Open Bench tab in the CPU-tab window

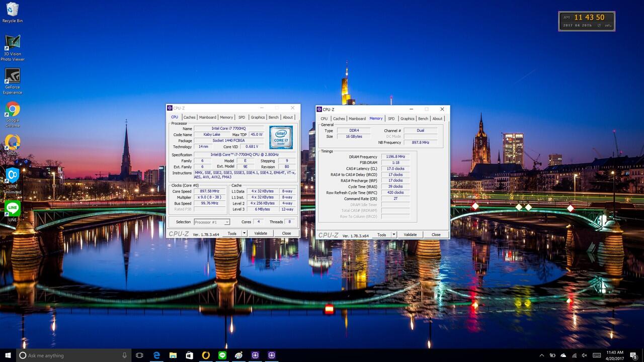click(273, 117)
